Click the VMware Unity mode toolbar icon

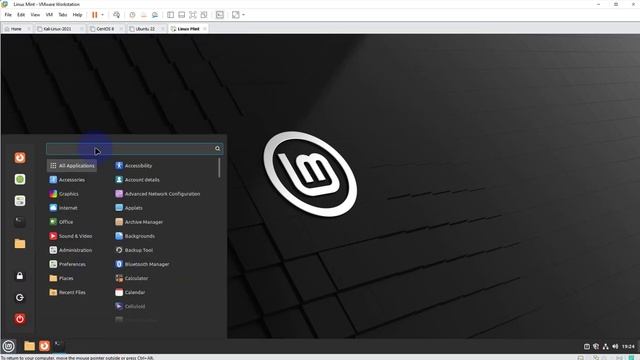point(204,15)
